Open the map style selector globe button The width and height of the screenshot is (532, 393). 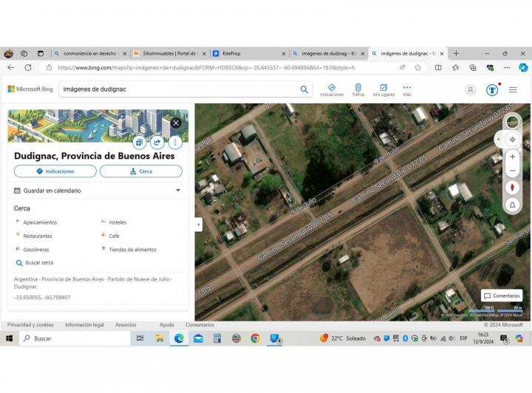[x=512, y=122]
